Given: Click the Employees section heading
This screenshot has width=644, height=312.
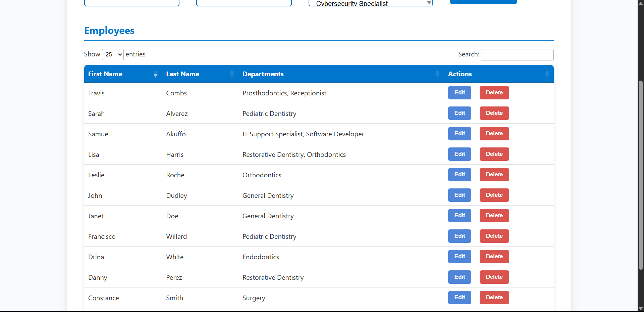Looking at the screenshot, I should point(109,31).
